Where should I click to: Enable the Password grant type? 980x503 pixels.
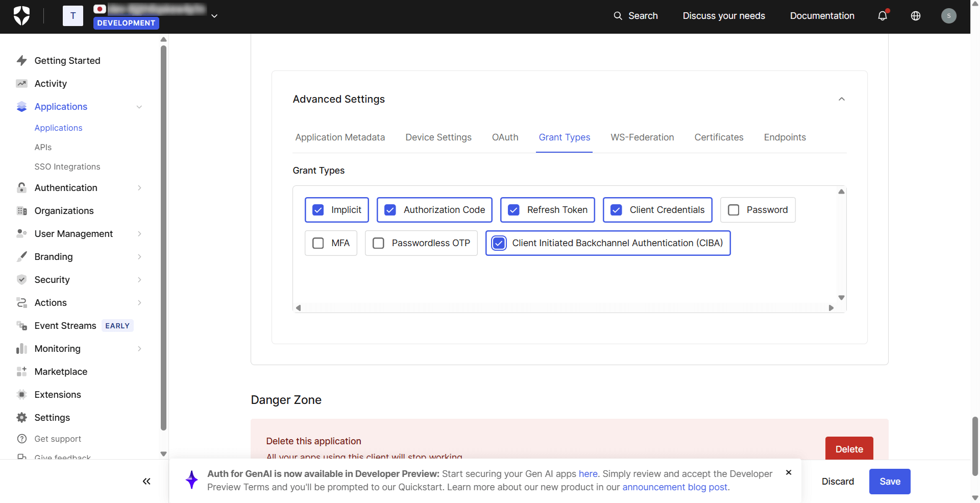733,210
